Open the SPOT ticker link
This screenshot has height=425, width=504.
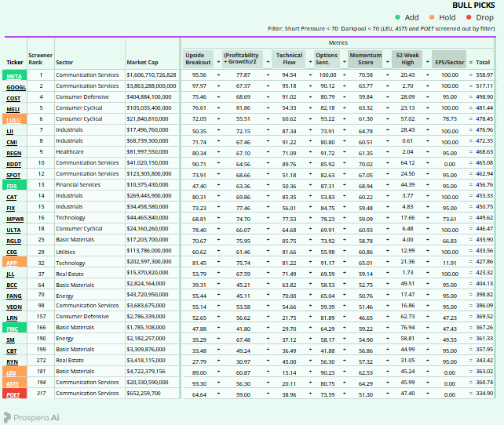13,176
